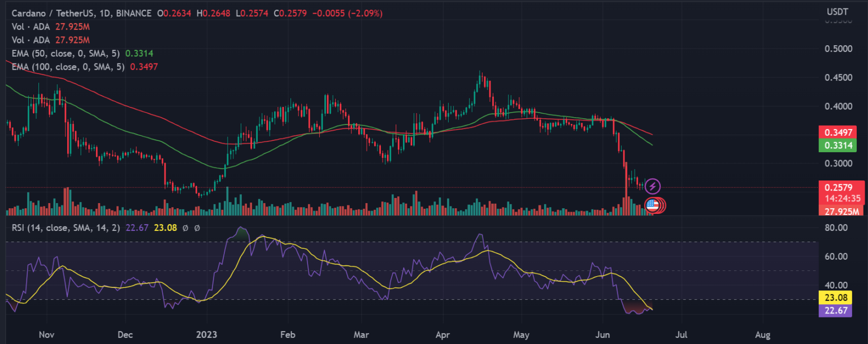Click the Mar label on time axis
868x344 pixels.
pos(361,334)
